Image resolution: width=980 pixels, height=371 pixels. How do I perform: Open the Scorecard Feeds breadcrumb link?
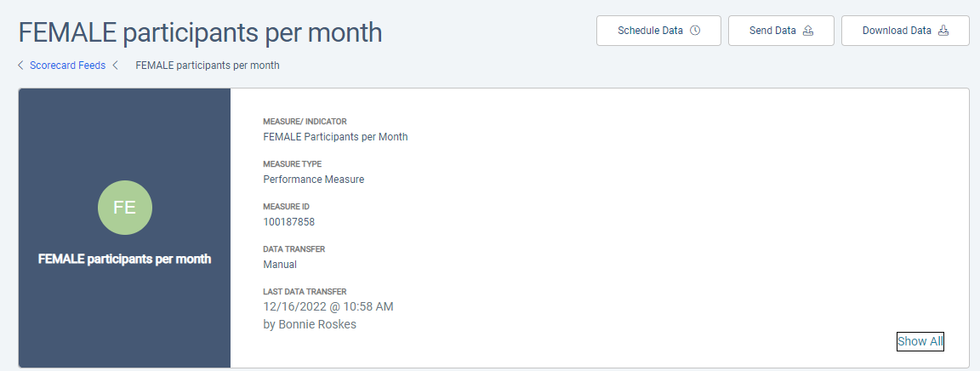point(67,66)
